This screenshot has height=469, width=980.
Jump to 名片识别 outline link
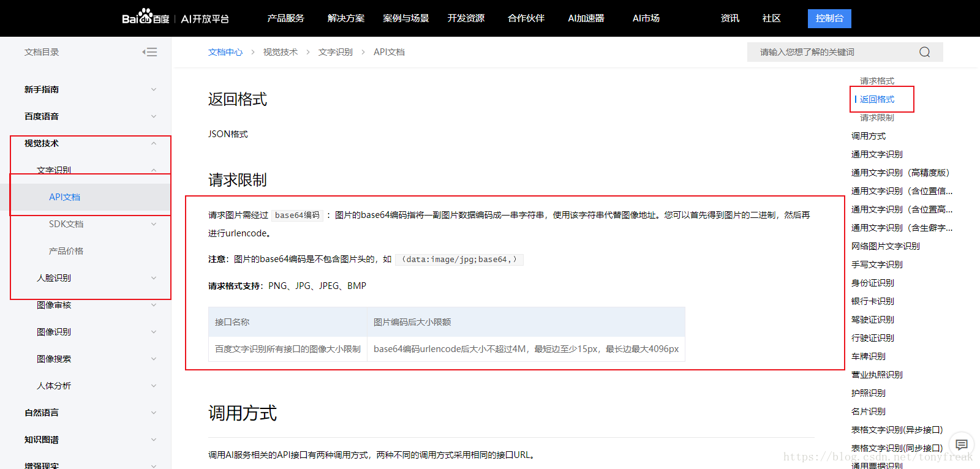869,411
